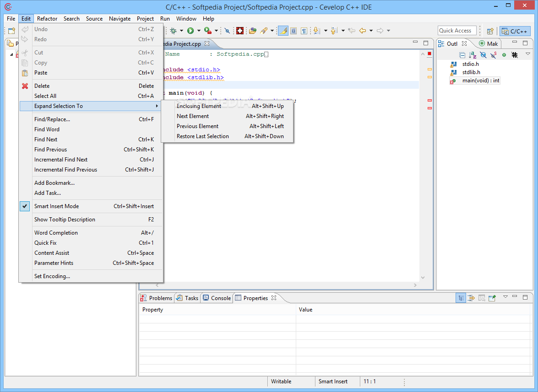Toggle alphabetical Sort in Outline view
Image resolution: width=538 pixels, height=392 pixels.
coord(473,55)
